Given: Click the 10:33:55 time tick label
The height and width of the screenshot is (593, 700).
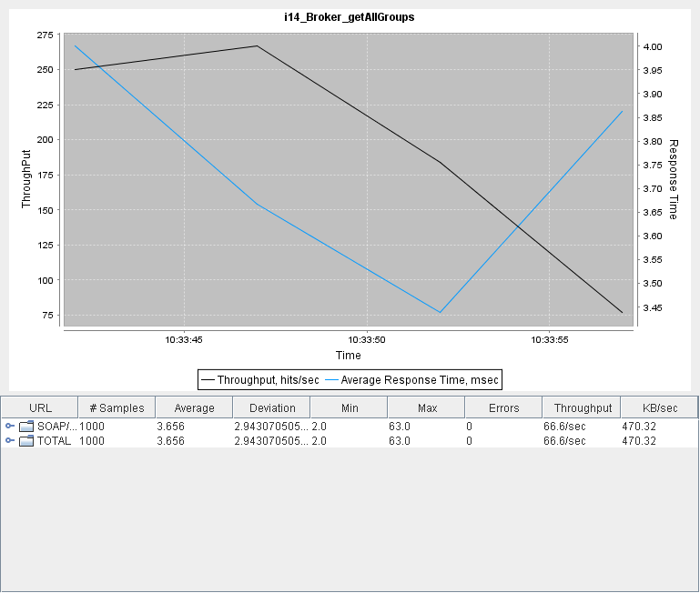Looking at the screenshot, I should coord(550,339).
